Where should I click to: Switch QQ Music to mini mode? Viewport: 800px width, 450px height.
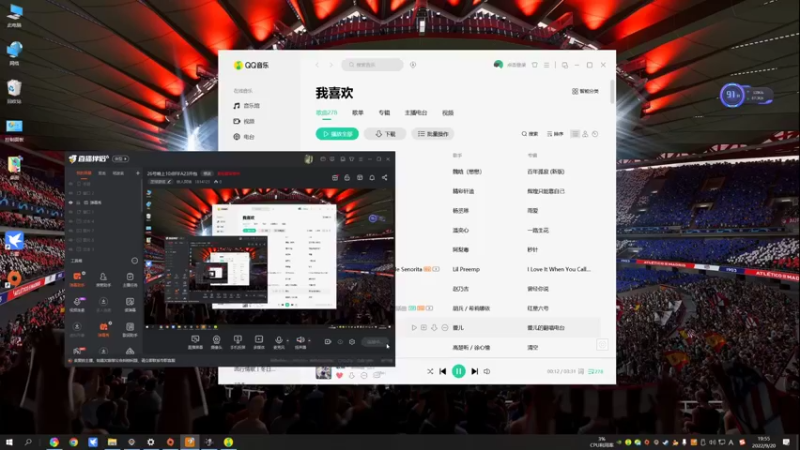[x=565, y=65]
